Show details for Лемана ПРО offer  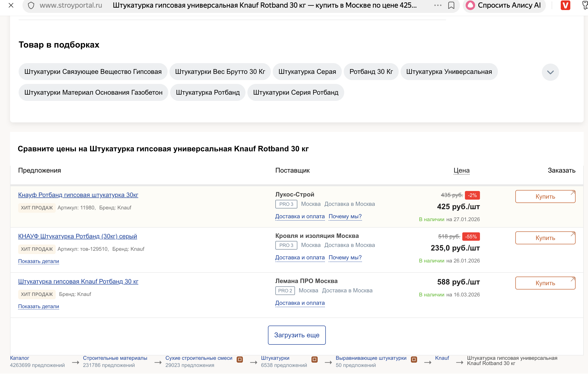pos(38,306)
